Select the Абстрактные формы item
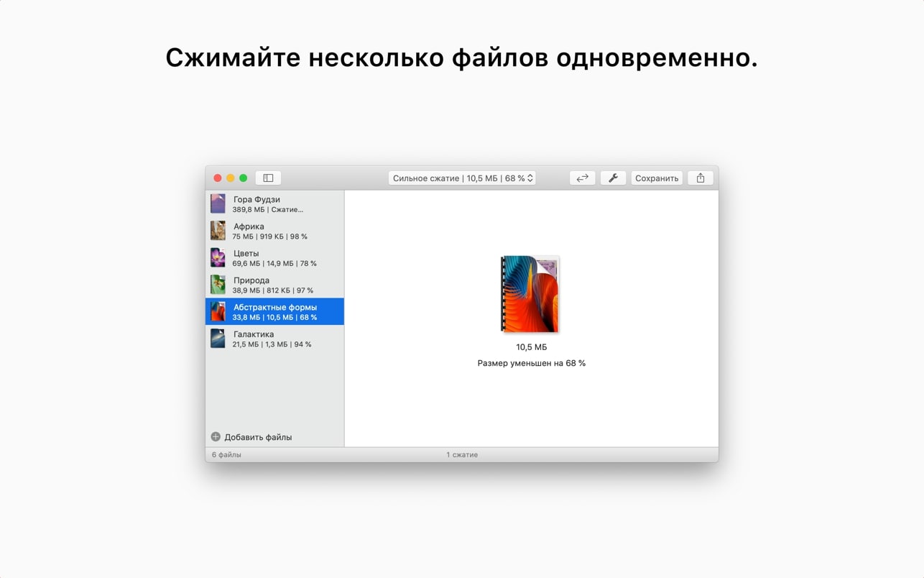This screenshot has width=924, height=578. coord(274,312)
